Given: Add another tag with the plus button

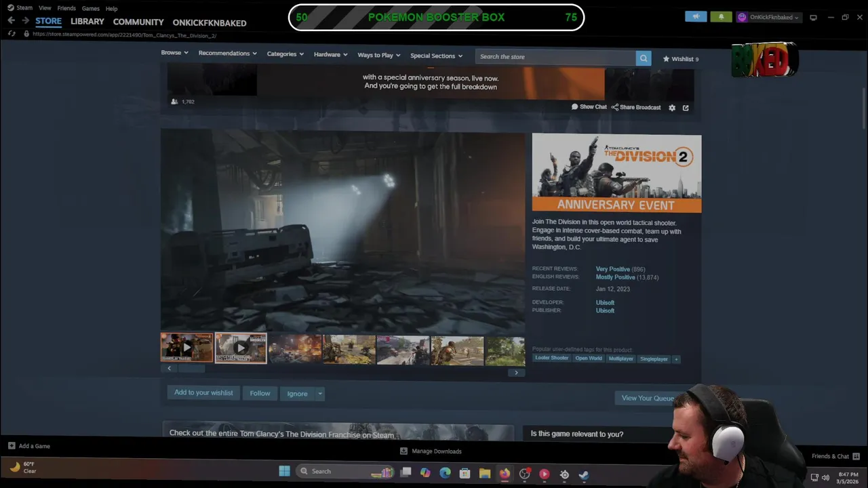Looking at the screenshot, I should 676,359.
